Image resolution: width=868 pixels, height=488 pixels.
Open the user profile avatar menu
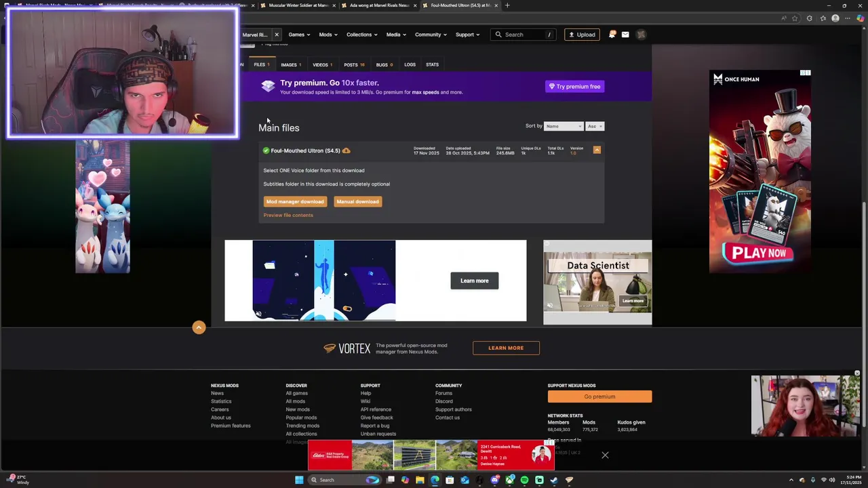[x=641, y=35]
